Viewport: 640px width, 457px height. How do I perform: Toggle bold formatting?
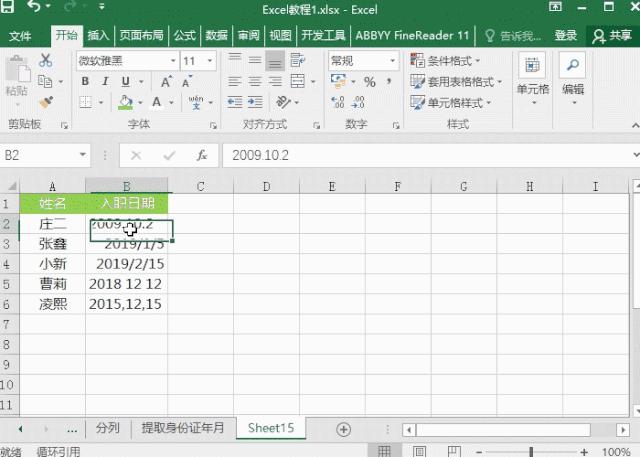tap(85, 82)
